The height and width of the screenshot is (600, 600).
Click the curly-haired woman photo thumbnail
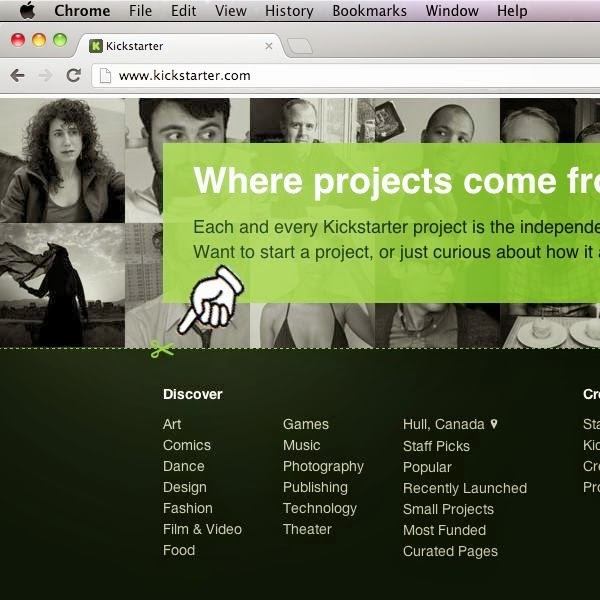click(x=62, y=160)
